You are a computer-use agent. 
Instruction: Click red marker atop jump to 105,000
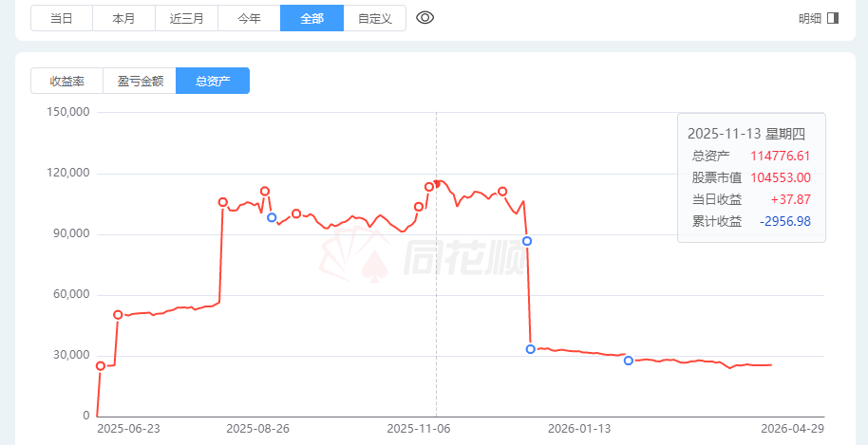[x=223, y=202]
